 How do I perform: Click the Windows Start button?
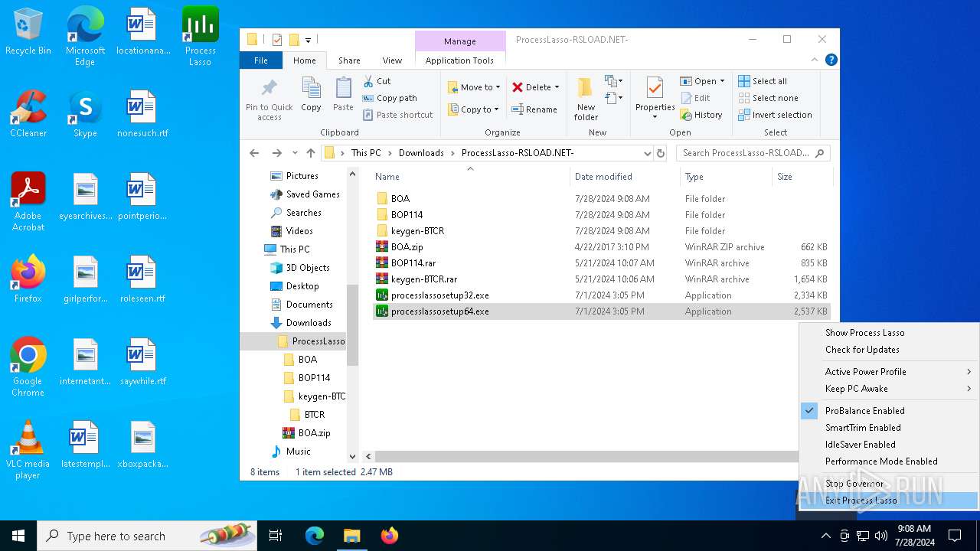(18, 536)
